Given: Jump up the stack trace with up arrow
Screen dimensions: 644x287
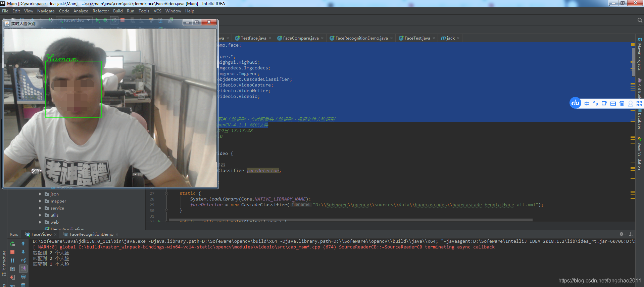Looking at the screenshot, I should pos(23,244).
